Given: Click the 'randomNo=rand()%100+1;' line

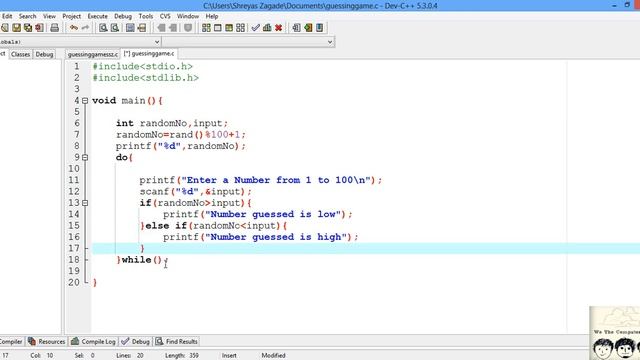Looking at the screenshot, I should (x=181, y=135).
